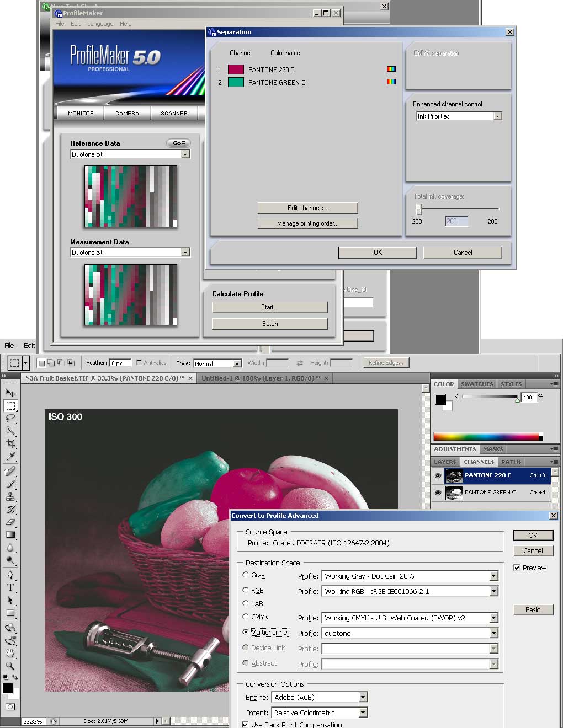
Task: Select the Clone Stamp tool
Action: [x=10, y=496]
